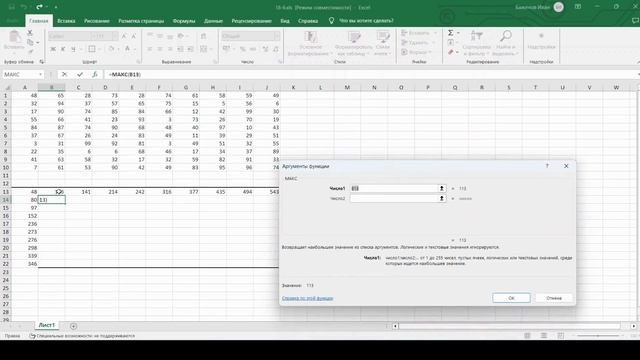
Task: Toggle Align Right in alignment group
Action: click(170, 49)
